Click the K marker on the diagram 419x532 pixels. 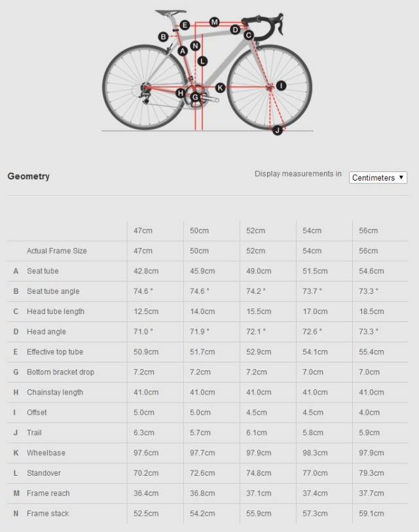pyautogui.click(x=220, y=87)
